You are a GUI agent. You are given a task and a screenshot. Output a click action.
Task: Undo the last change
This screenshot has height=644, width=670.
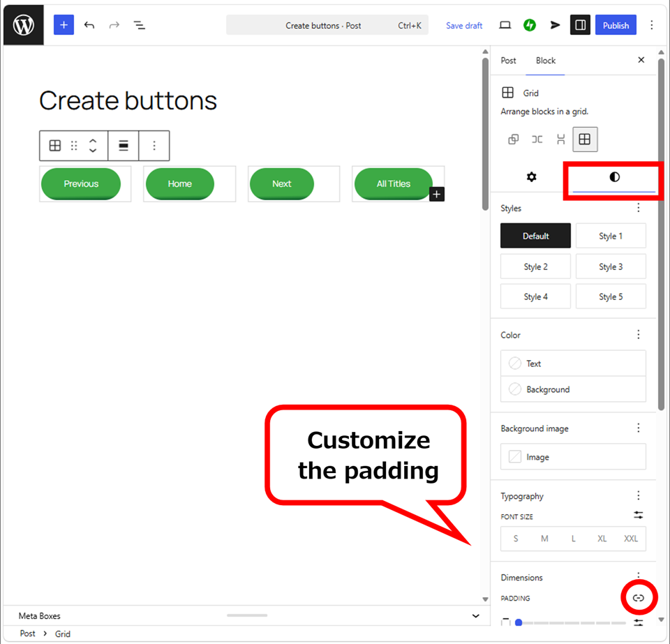tap(89, 25)
